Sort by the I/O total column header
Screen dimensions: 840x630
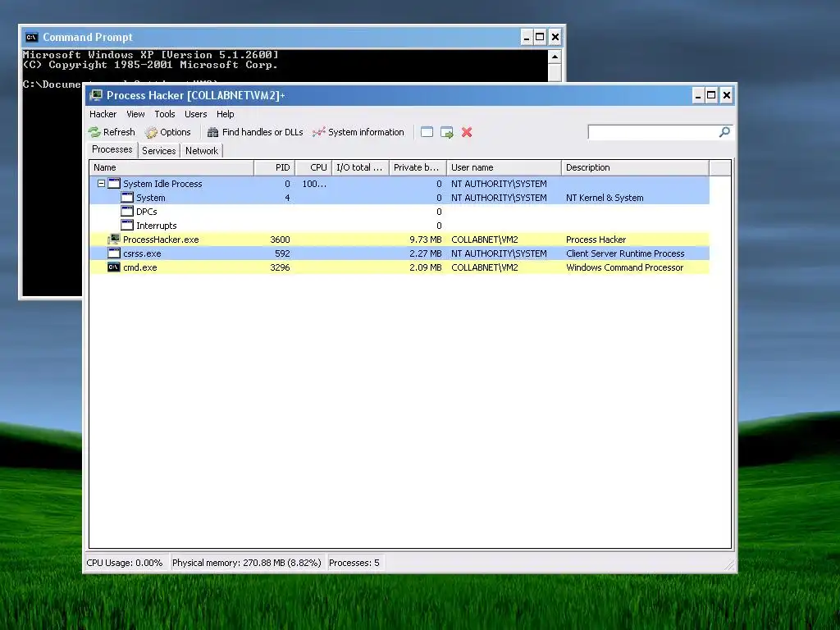(x=361, y=167)
